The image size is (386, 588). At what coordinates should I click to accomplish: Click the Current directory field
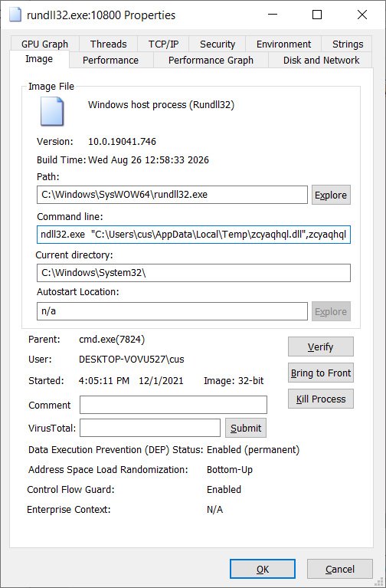click(194, 273)
